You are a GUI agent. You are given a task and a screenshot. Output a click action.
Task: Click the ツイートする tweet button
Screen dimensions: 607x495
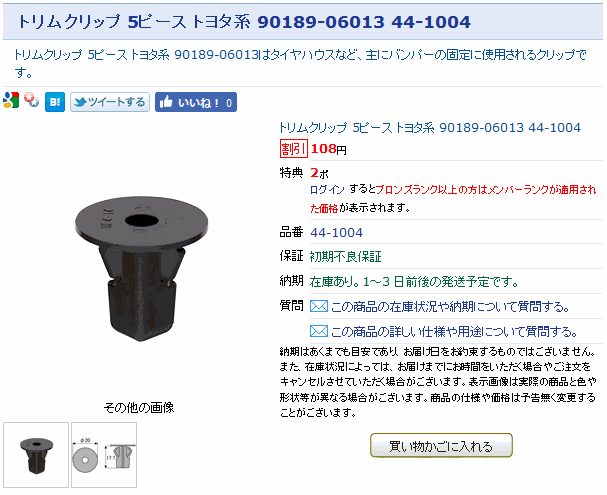click(x=110, y=102)
